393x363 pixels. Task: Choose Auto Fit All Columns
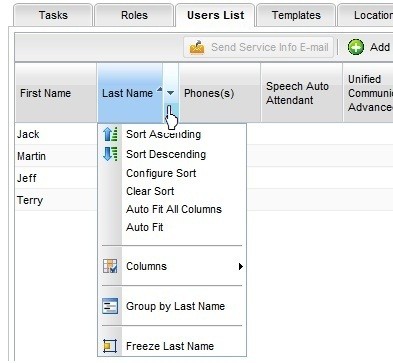pos(174,209)
